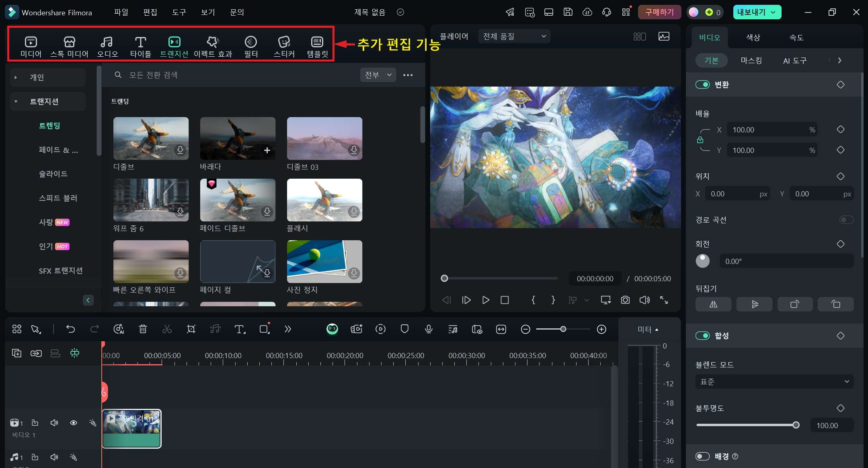Open the 도구 menu
The height and width of the screenshot is (468, 868).
coord(179,12)
